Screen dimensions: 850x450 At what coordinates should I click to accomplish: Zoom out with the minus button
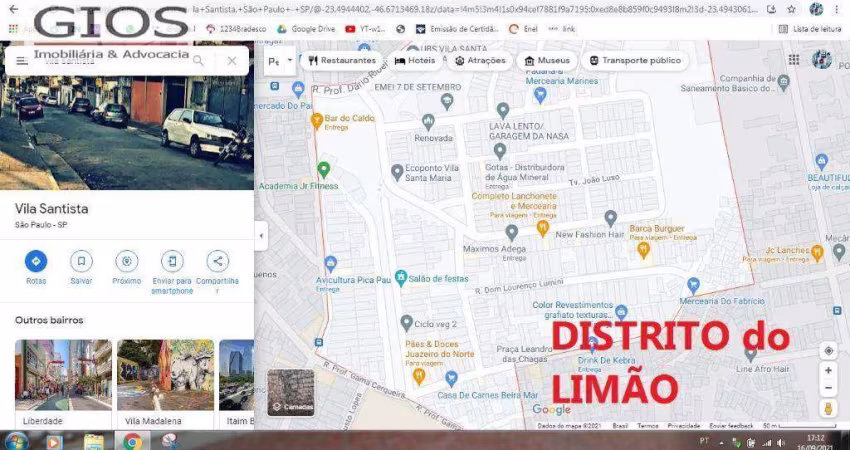(x=828, y=388)
